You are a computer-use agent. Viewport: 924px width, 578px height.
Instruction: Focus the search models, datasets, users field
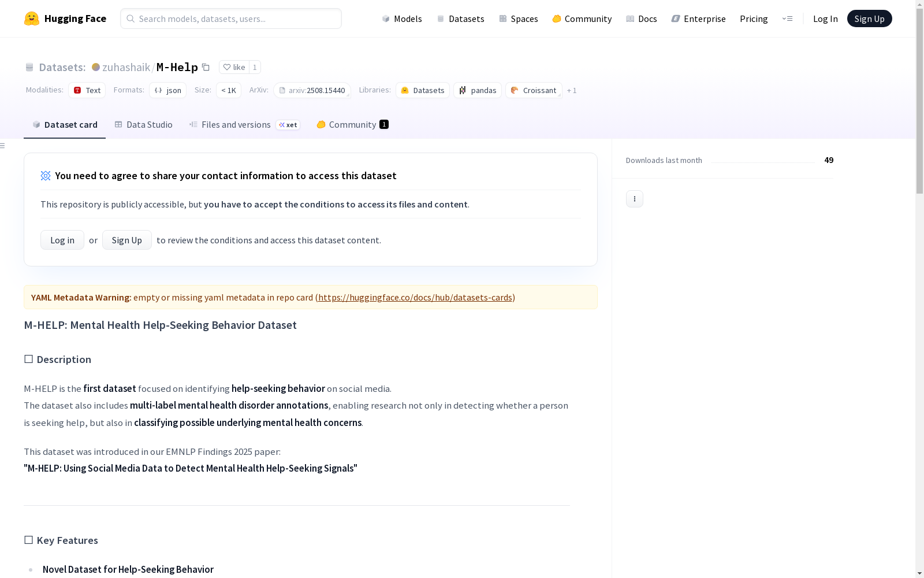pyautogui.click(x=231, y=18)
